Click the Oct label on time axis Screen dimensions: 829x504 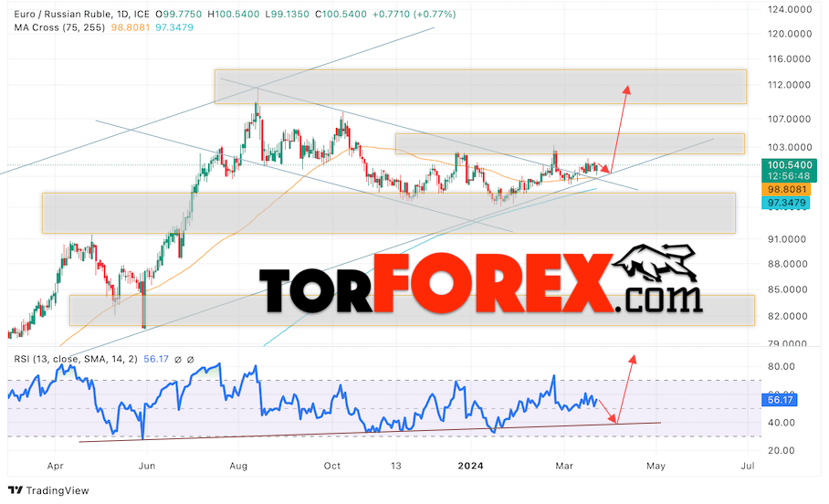332,466
